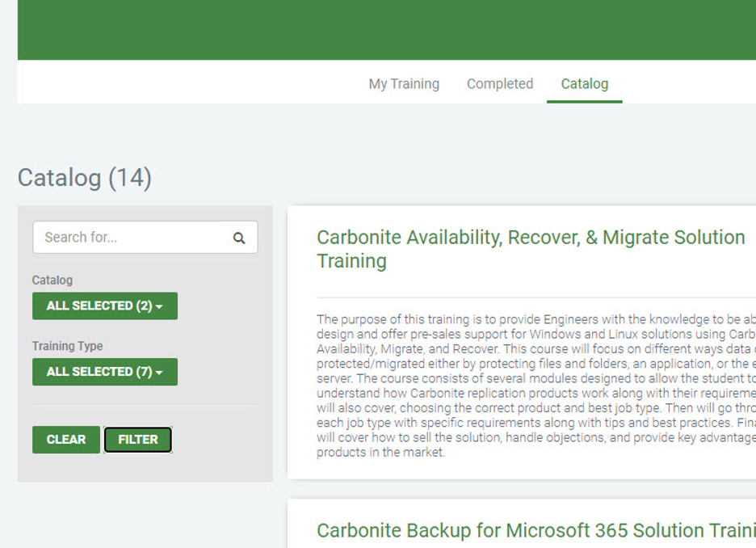Open Carbonite Availability, Recover, & Migrate course

[531, 249]
